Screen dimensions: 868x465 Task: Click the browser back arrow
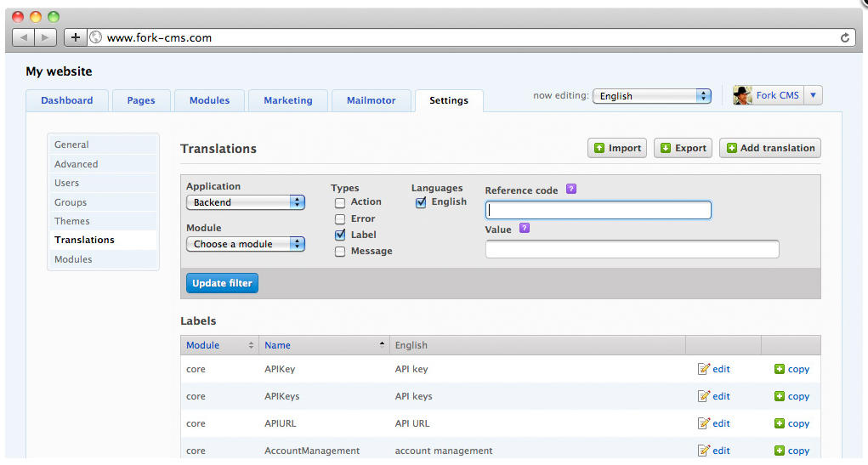click(x=24, y=37)
